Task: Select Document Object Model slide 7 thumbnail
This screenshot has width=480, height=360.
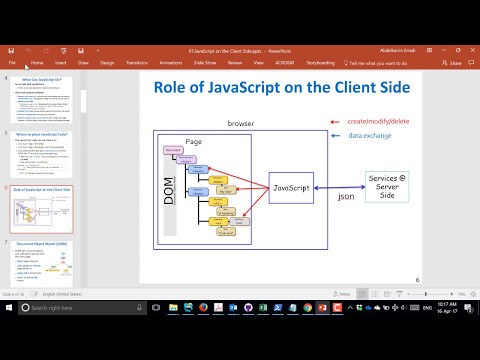Action: point(41,264)
